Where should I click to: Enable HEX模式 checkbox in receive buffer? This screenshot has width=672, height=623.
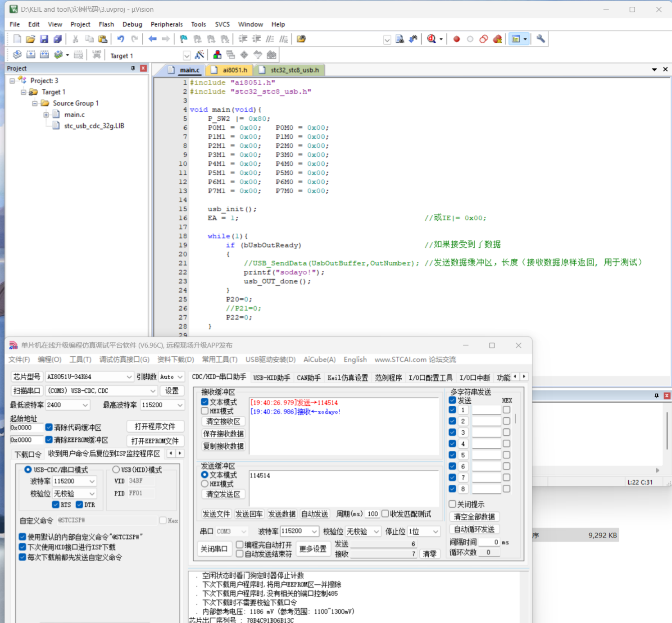205,411
